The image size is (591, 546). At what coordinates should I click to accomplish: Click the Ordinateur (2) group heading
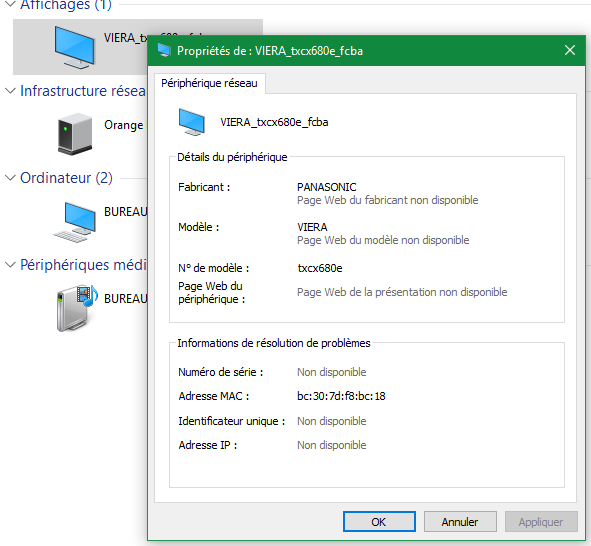coord(66,178)
